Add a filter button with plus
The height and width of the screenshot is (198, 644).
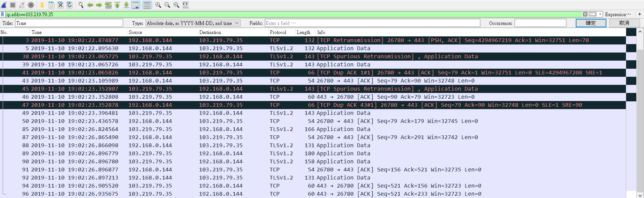click(639, 14)
